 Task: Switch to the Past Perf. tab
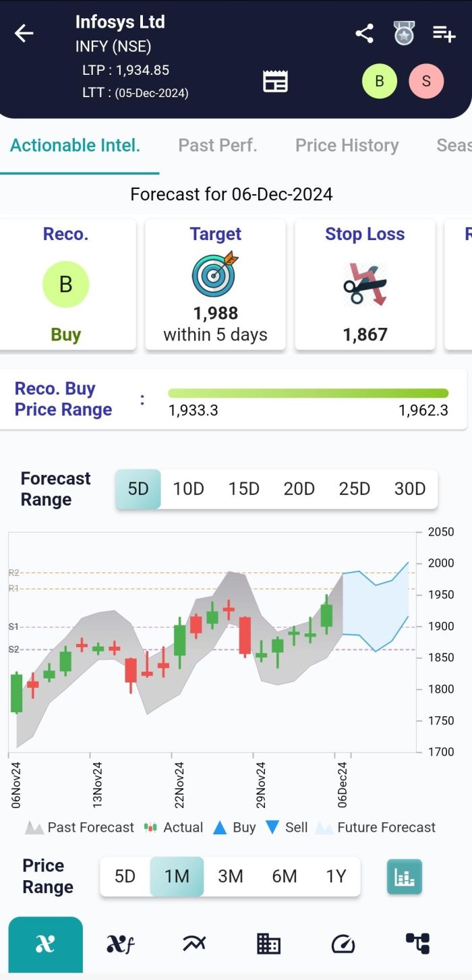click(x=218, y=145)
